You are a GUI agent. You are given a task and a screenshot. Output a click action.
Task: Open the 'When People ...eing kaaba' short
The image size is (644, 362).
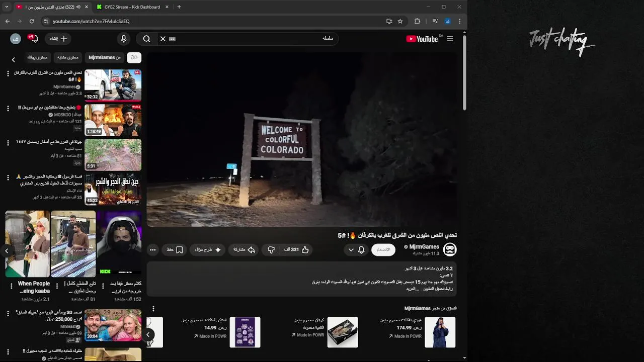[x=28, y=244]
